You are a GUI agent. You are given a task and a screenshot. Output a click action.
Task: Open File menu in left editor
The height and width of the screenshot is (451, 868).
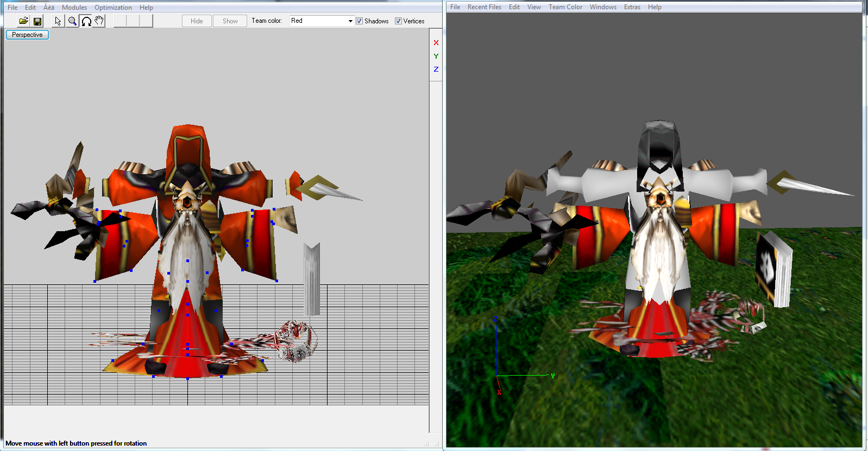12,8
